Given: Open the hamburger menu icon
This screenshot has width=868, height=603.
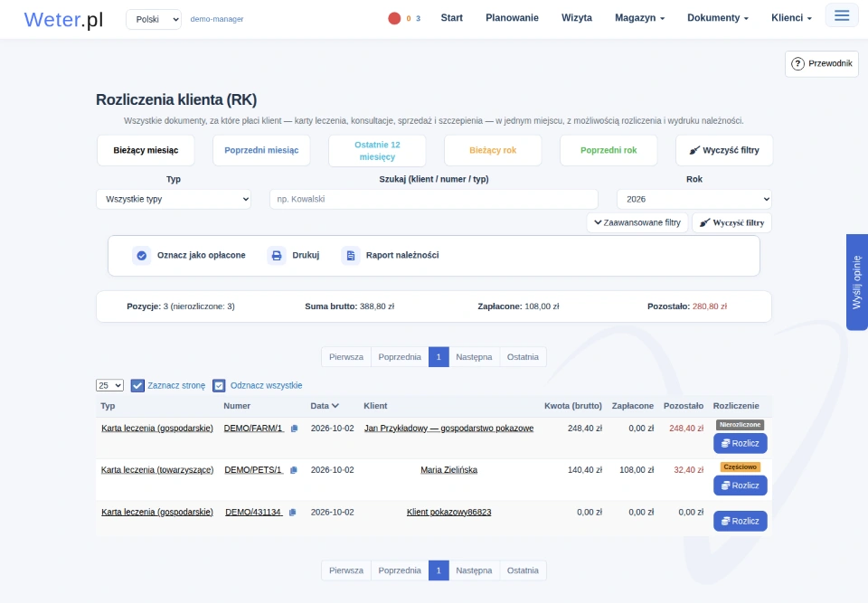Looking at the screenshot, I should pos(842,15).
